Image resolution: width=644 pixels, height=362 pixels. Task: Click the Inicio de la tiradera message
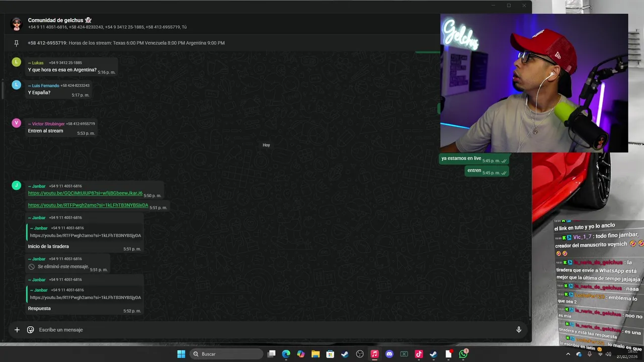click(x=48, y=246)
